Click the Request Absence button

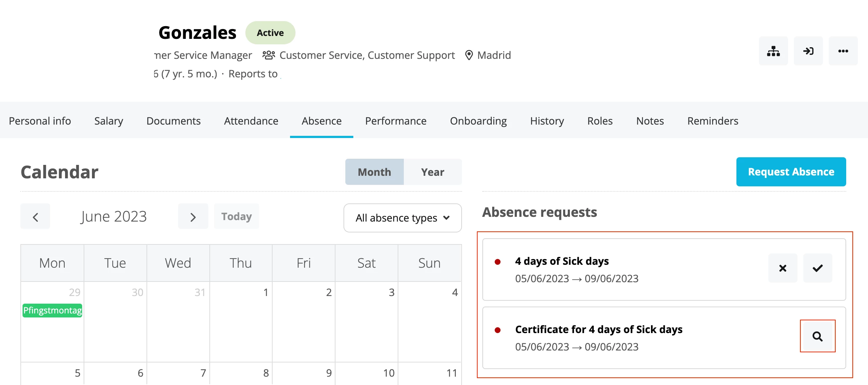(x=791, y=172)
